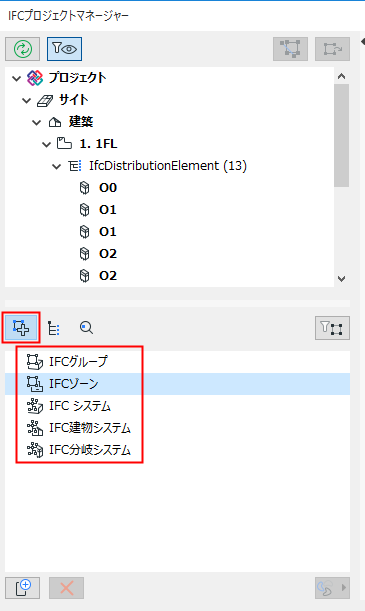Viewport: 365px width, 611px height.
Task: Click the new assignment button at bottom
Action: tap(23, 588)
